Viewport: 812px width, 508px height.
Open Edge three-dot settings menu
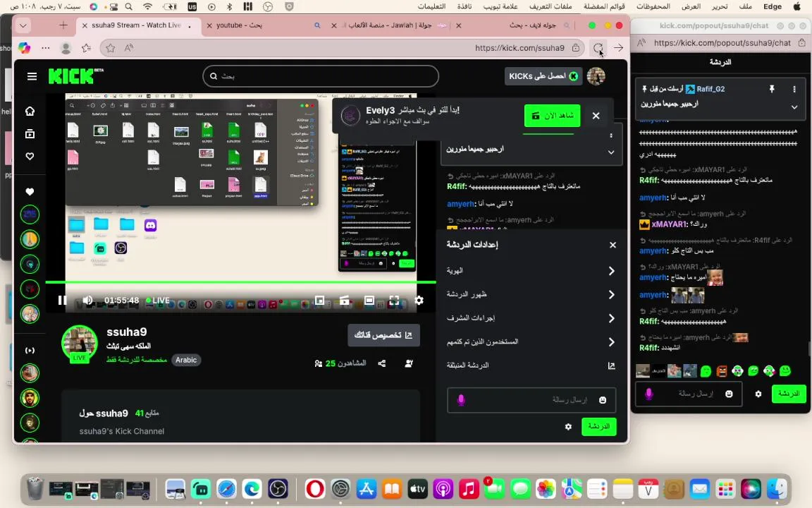pyautogui.click(x=46, y=48)
